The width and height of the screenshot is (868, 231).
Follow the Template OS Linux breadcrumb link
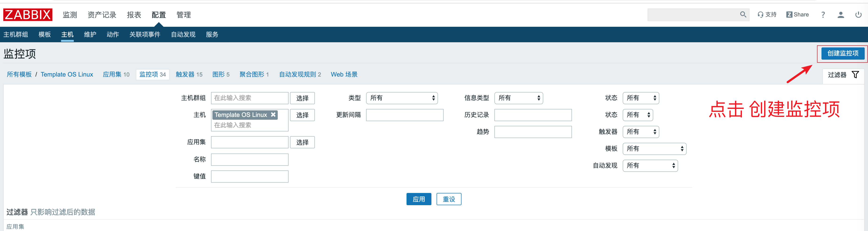67,74
